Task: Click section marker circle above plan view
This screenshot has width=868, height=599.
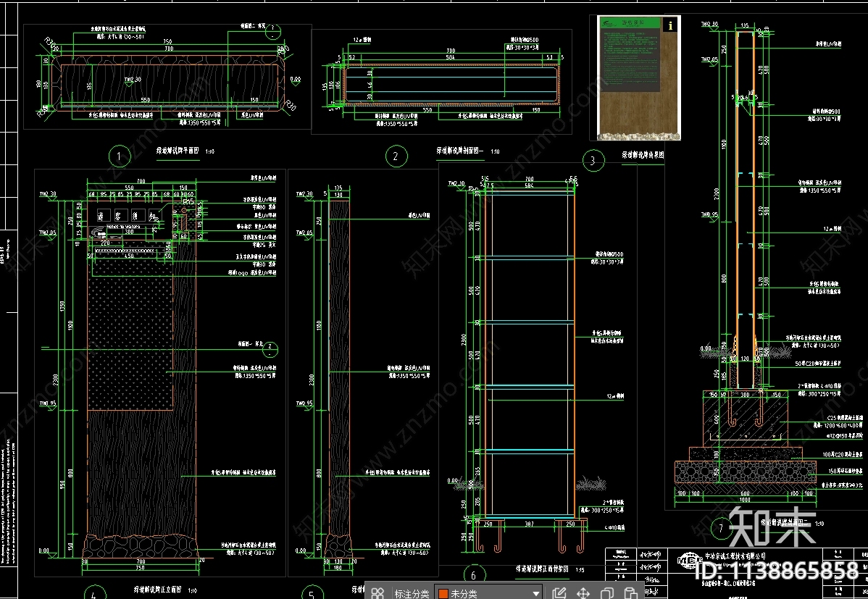Action: [x=272, y=31]
